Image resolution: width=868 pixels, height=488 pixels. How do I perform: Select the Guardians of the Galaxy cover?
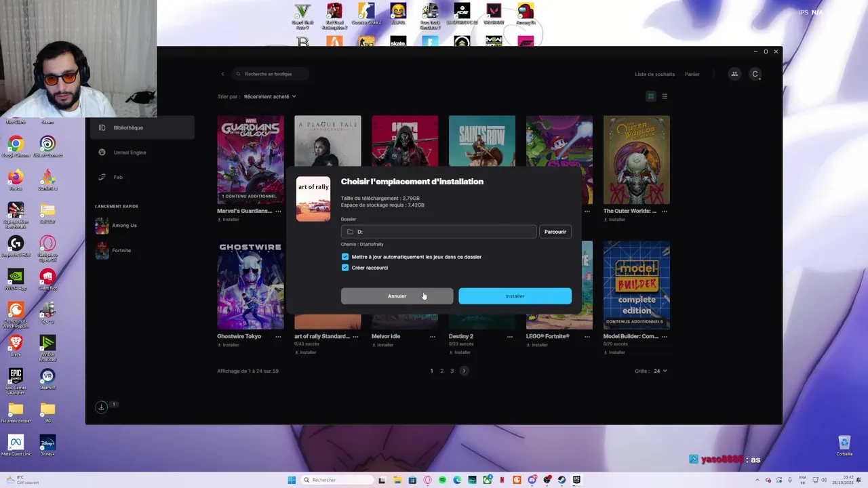coord(250,160)
